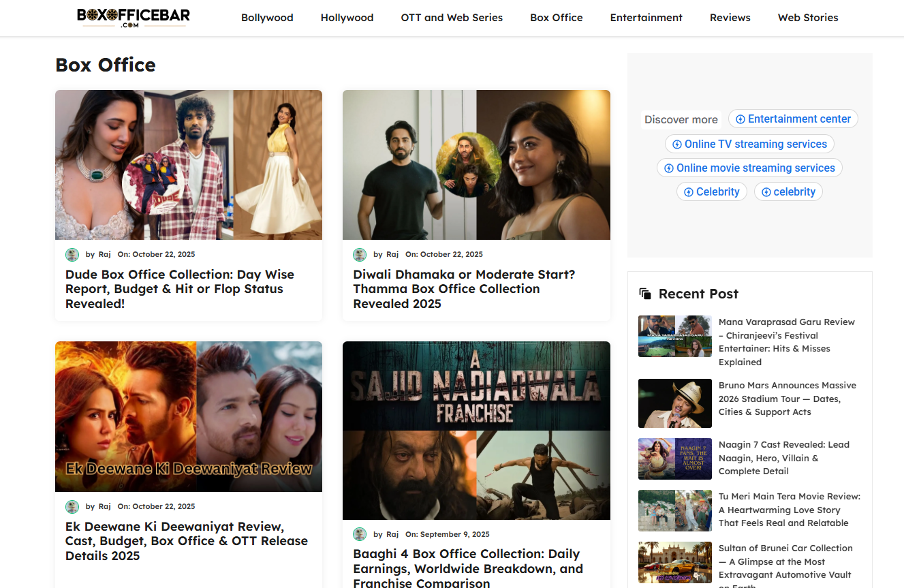
Task: Select Online movie streaming services suggestion
Action: pos(749,168)
